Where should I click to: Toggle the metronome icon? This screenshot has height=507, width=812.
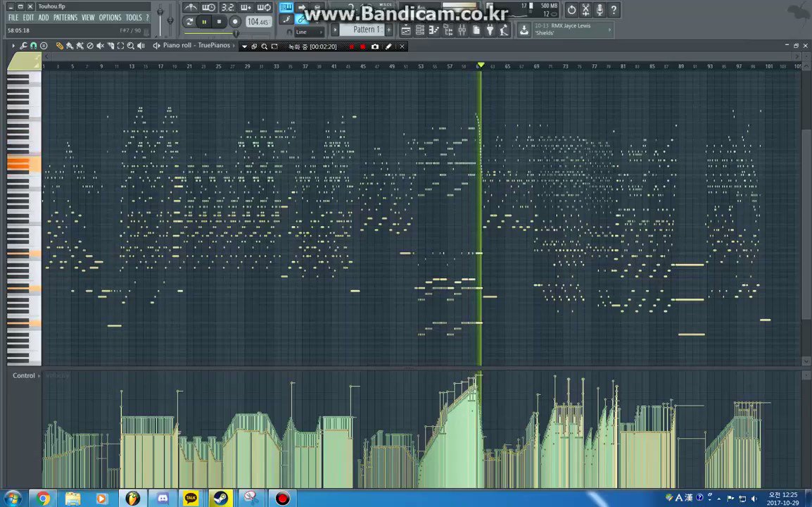(191, 7)
